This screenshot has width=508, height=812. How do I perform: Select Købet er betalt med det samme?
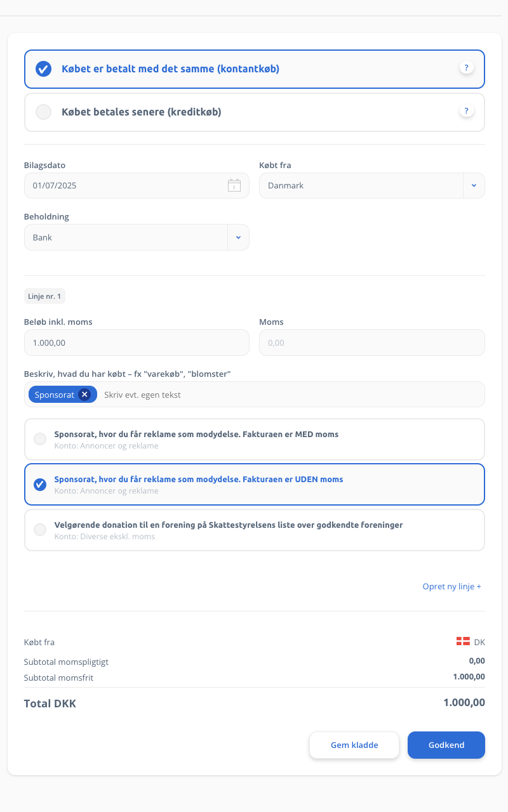(255, 69)
